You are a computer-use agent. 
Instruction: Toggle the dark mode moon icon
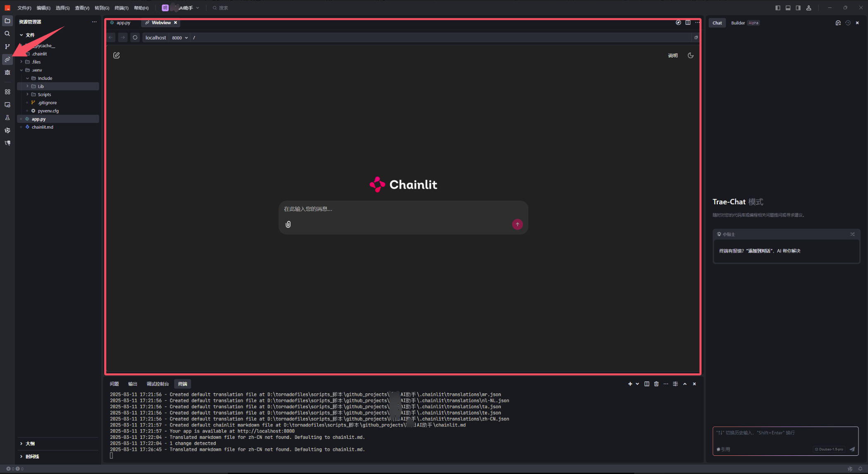(691, 55)
